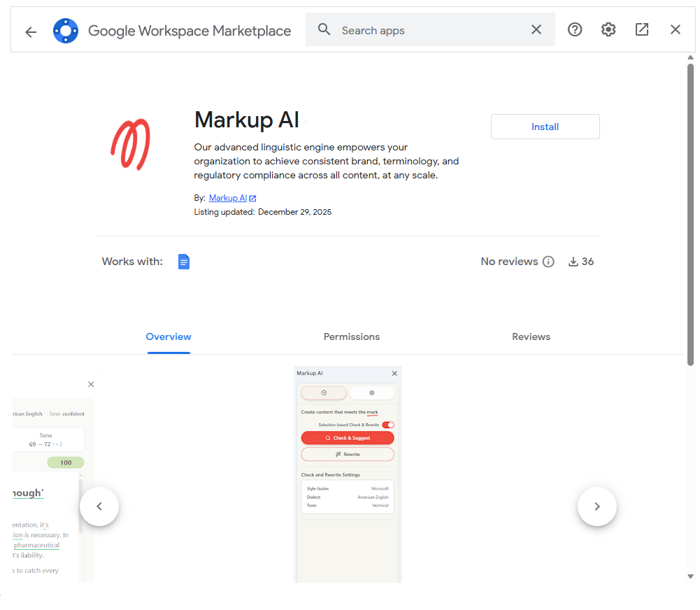Viewport: 700px width, 610px height.
Task: Clear the search apps field
Action: point(536,29)
